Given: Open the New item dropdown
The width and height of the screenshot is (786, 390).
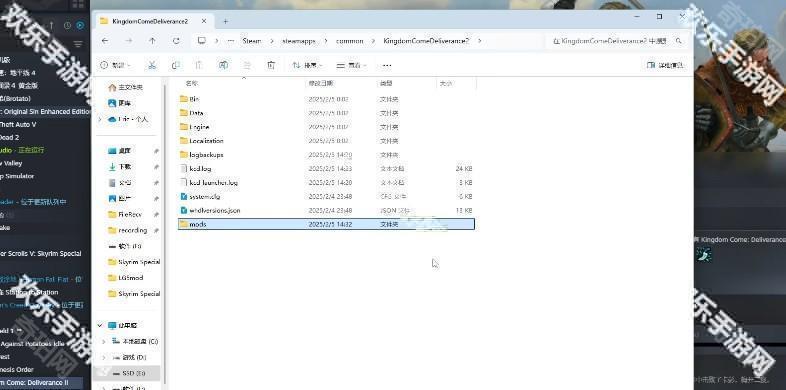Looking at the screenshot, I should tap(115, 65).
